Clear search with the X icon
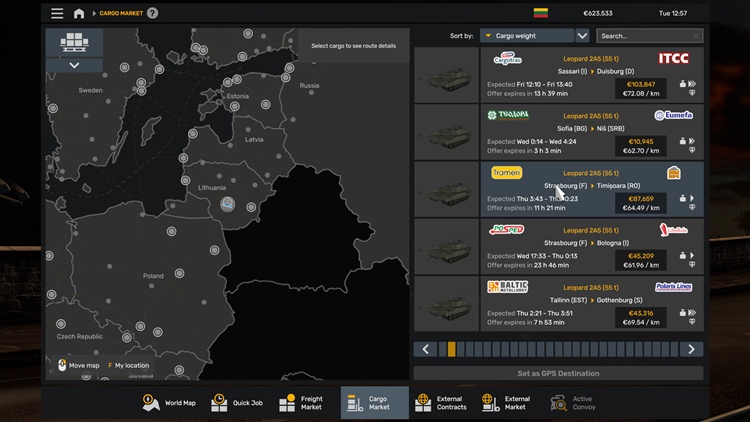Viewport: 750px width, 422px height. pyautogui.click(x=696, y=36)
